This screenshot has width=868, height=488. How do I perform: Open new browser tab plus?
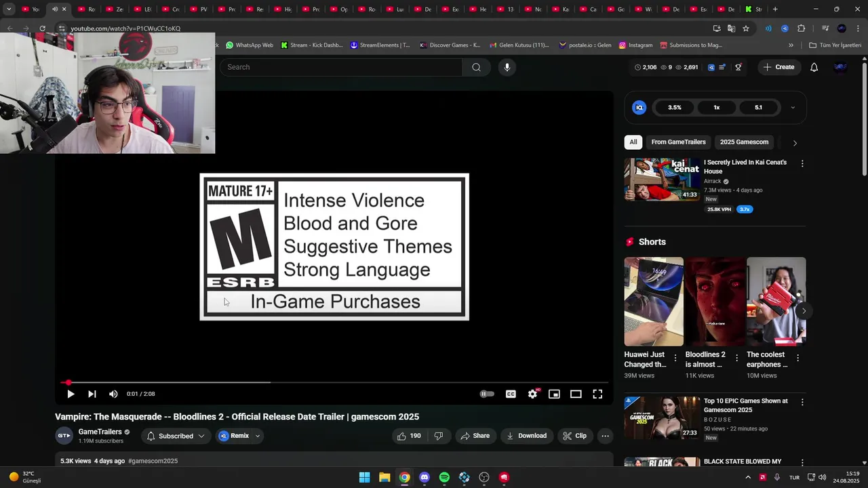coord(775,9)
